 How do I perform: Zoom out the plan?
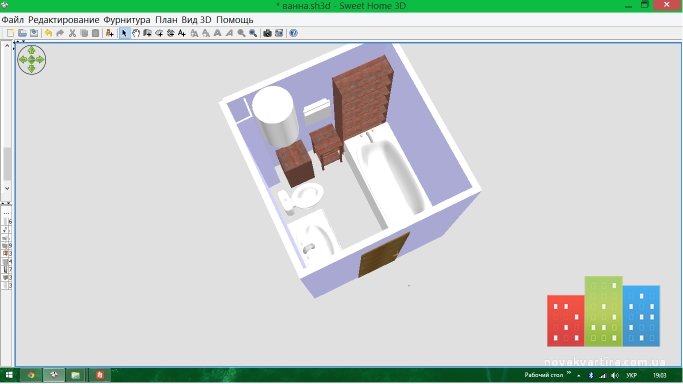[253, 33]
